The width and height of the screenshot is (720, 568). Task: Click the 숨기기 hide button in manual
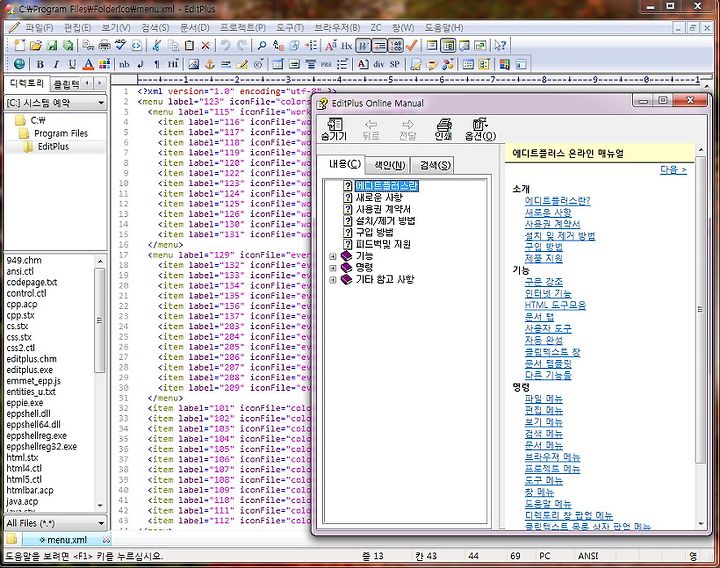[334, 129]
